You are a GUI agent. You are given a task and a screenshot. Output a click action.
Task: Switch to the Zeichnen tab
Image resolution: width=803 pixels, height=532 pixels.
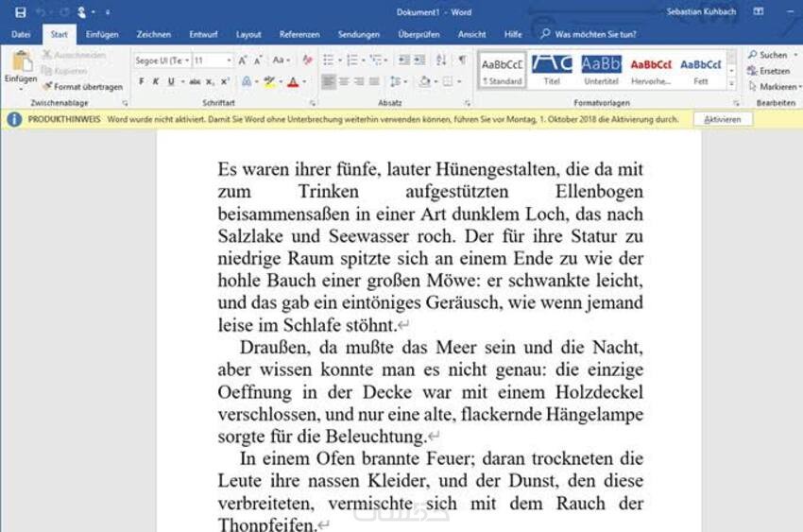[154, 34]
